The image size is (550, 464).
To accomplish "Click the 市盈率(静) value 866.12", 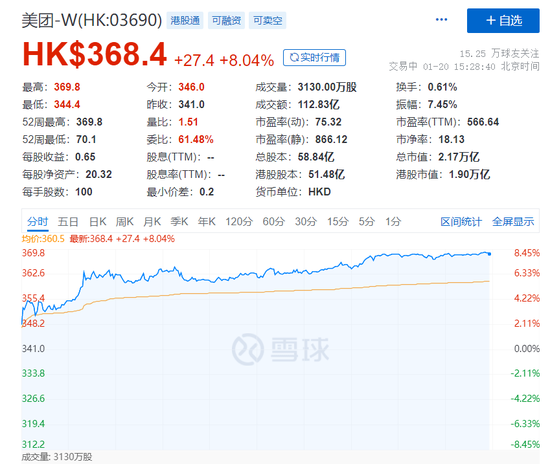I will pyautogui.click(x=331, y=140).
